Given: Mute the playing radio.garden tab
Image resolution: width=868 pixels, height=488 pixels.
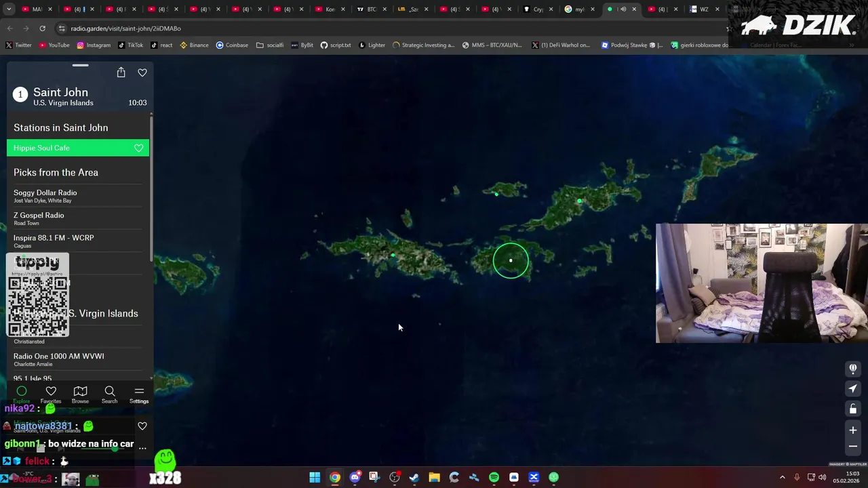Looking at the screenshot, I should [623, 9].
